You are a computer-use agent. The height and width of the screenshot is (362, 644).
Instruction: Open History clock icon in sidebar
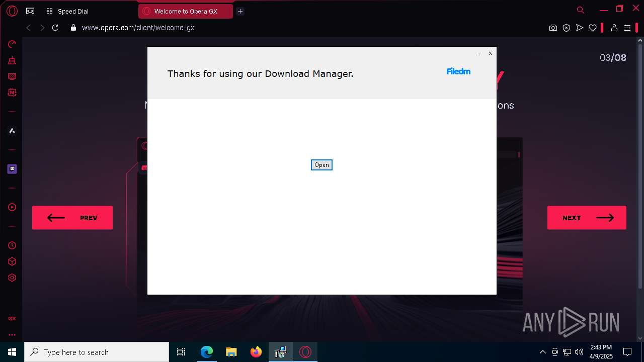12,245
